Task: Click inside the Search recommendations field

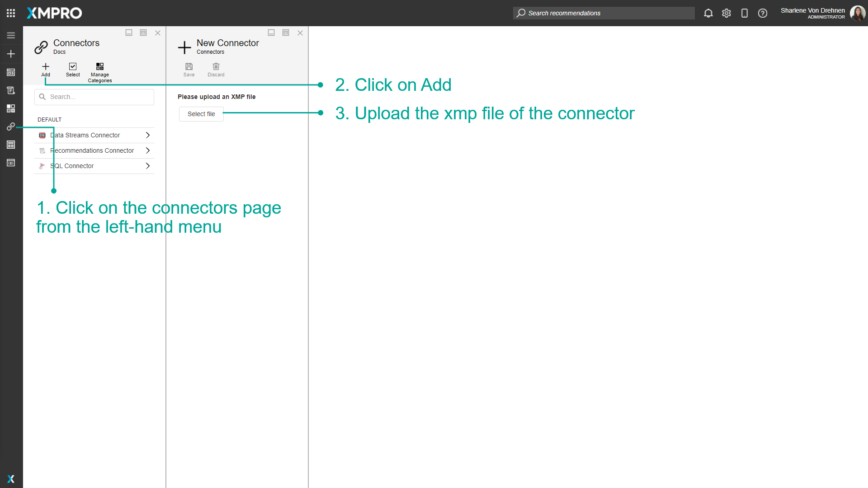Action: (x=604, y=13)
